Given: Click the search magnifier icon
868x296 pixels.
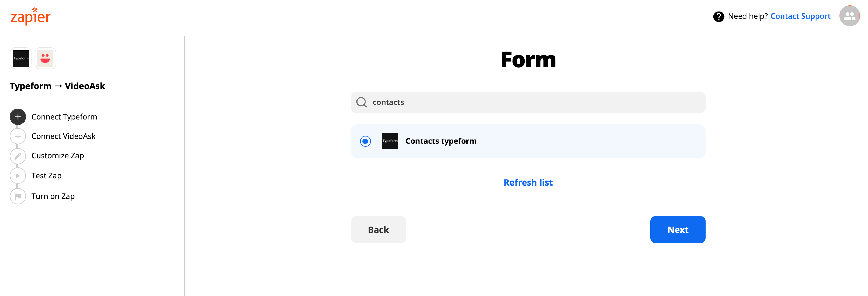Looking at the screenshot, I should (x=361, y=102).
